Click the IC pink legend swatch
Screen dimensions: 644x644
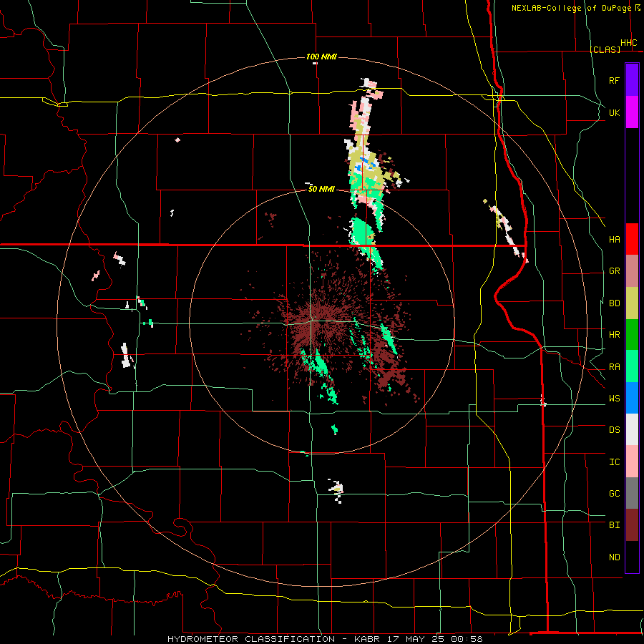632,462
